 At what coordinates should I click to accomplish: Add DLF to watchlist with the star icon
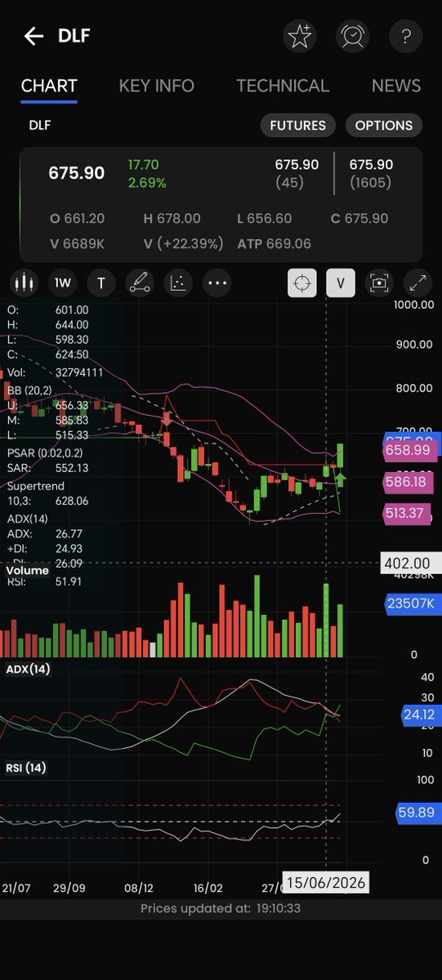[x=300, y=36]
